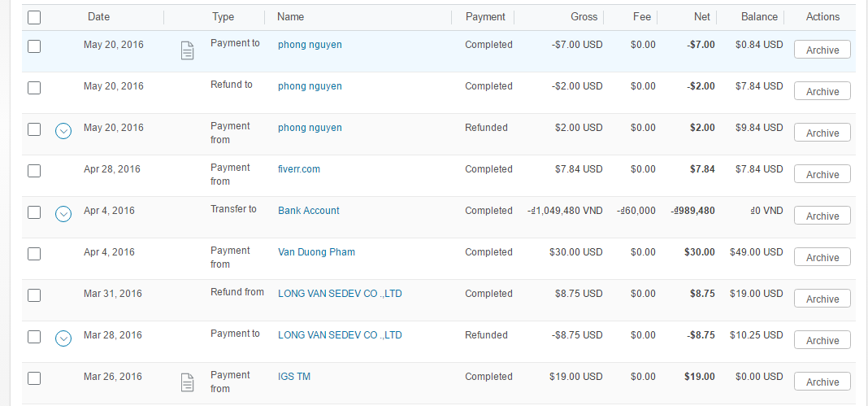This screenshot has height=406, width=868.
Task: Sort by the Date column header
Action: (98, 17)
